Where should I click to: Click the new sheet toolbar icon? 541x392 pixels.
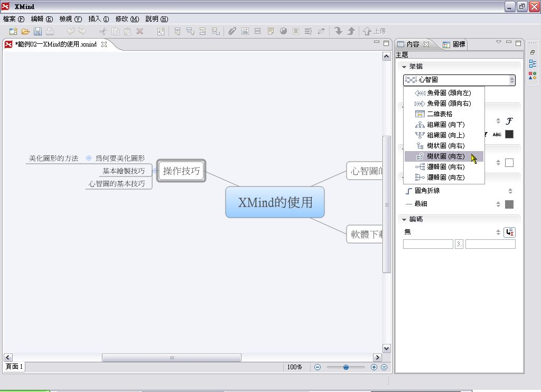[x=161, y=31]
